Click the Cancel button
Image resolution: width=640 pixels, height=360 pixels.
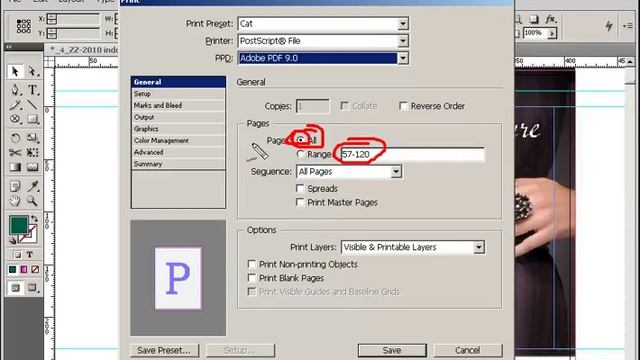click(x=468, y=350)
